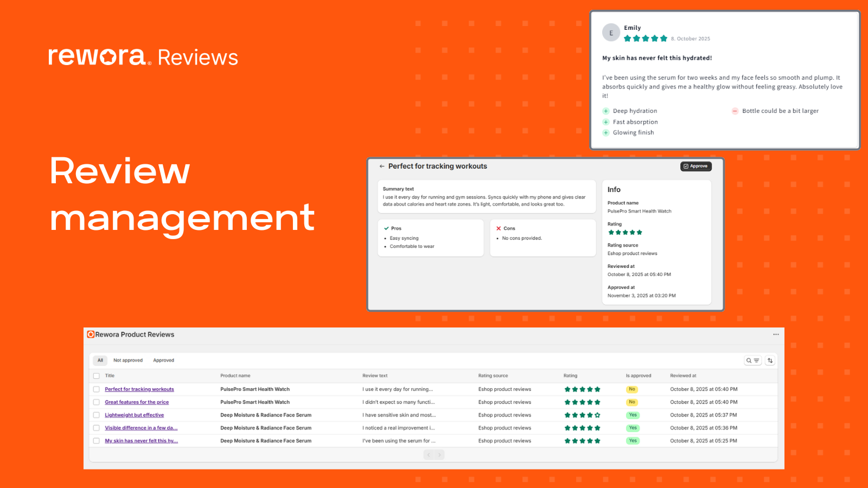Viewport: 868px width, 488px height.
Task: Click Emily's avatar circle
Action: (x=611, y=32)
